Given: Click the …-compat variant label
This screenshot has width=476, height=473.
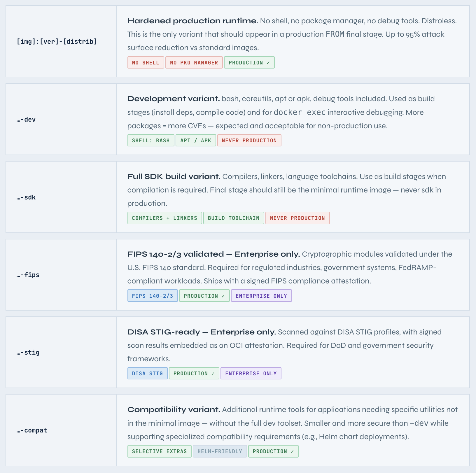Looking at the screenshot, I should [x=32, y=430].
